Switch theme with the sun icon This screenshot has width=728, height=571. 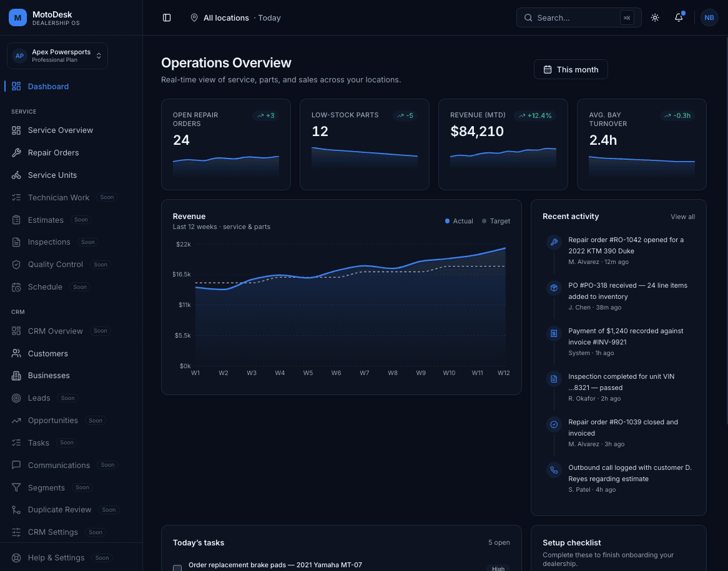(655, 17)
